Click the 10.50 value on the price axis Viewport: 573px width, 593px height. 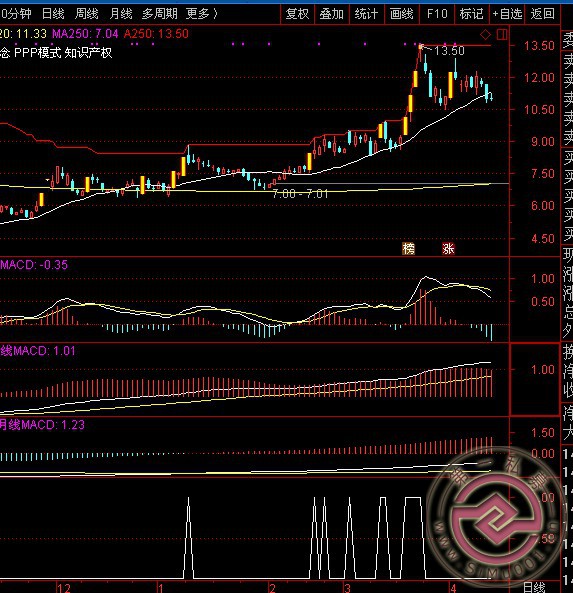coord(539,110)
